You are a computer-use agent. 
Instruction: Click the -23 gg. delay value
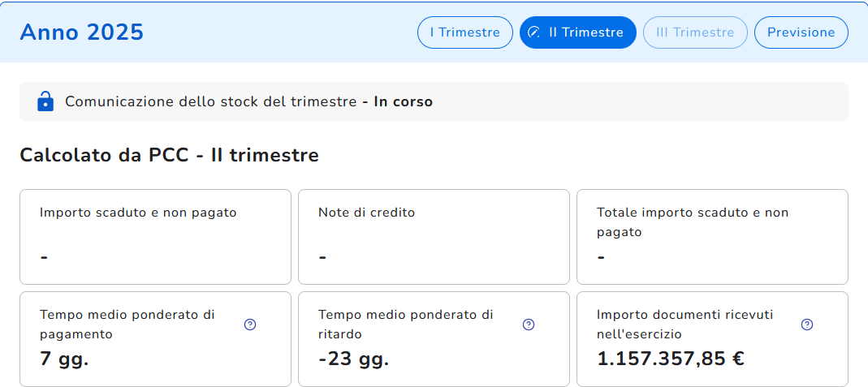pos(353,359)
